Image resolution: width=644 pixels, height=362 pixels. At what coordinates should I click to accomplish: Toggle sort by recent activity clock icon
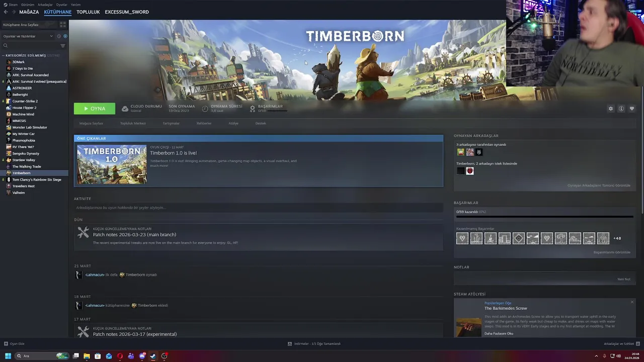pyautogui.click(x=59, y=36)
